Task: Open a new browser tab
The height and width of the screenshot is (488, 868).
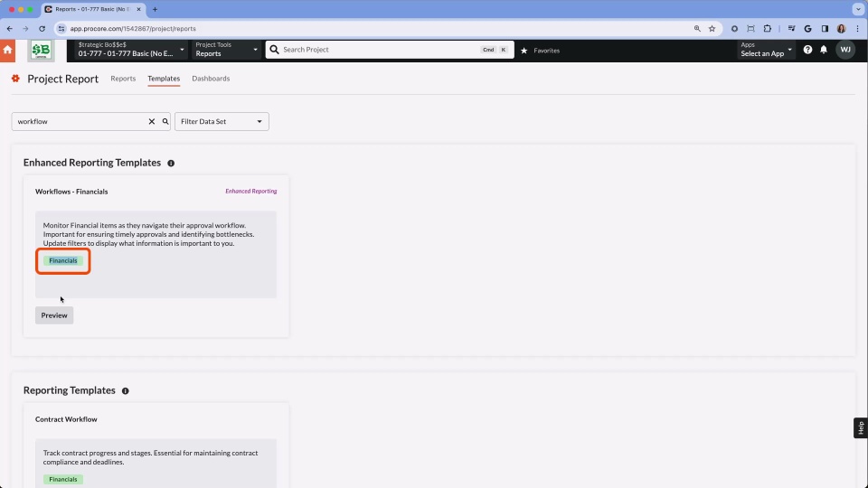Action: point(155,9)
